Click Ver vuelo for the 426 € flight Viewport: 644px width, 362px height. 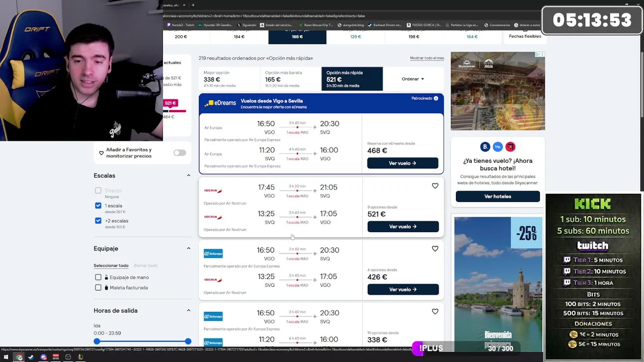click(x=403, y=290)
